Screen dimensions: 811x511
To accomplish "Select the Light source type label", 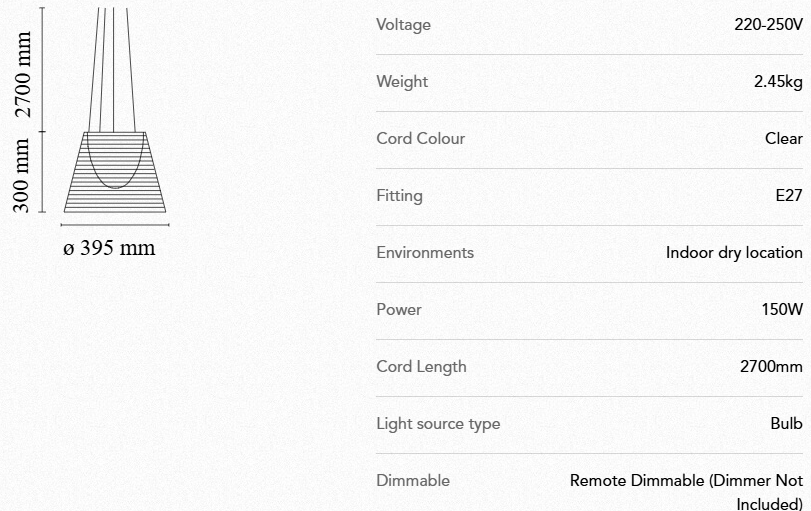I will (438, 424).
